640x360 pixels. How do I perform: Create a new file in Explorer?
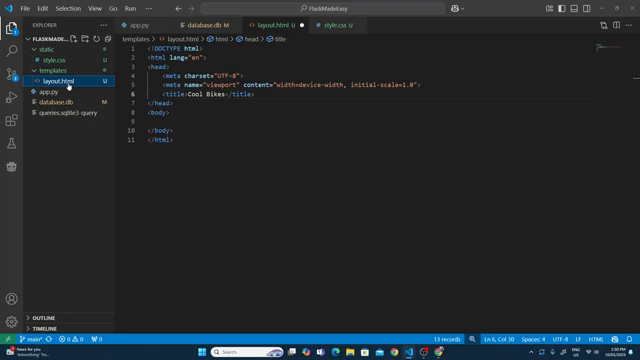click(73, 39)
